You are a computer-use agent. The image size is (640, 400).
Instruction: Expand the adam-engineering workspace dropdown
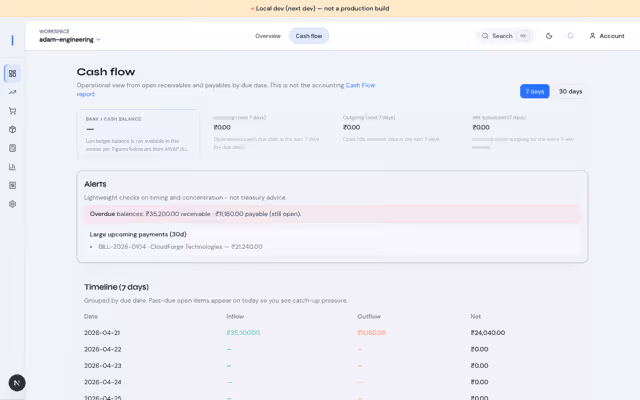pos(70,40)
